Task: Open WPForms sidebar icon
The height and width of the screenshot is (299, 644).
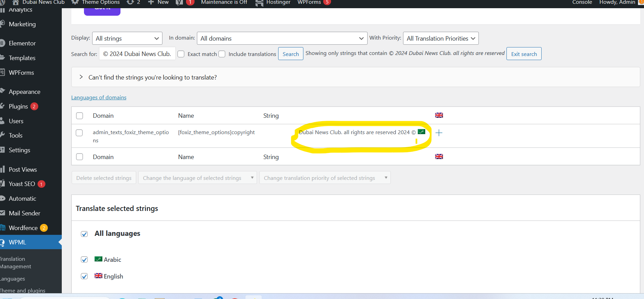Action: click(2, 72)
